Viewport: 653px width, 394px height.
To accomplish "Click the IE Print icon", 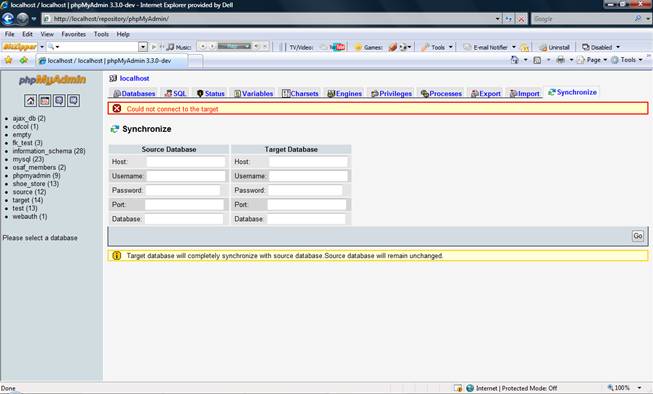I will (x=561, y=60).
